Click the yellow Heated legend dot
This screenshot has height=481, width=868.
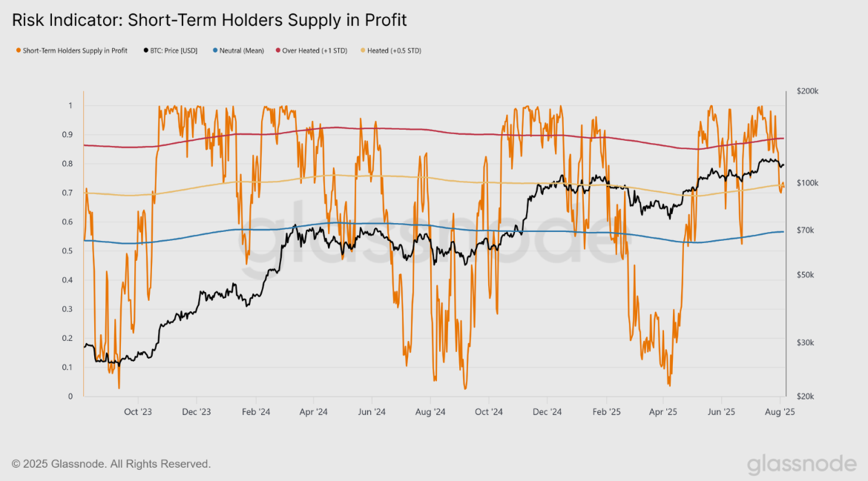(362, 51)
